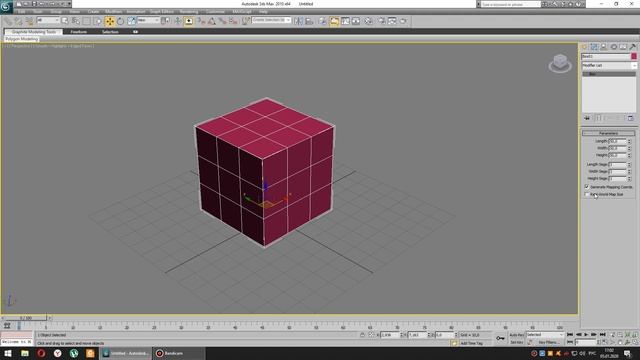
Task: Open the Curve Editor
Action: [x=345, y=21]
